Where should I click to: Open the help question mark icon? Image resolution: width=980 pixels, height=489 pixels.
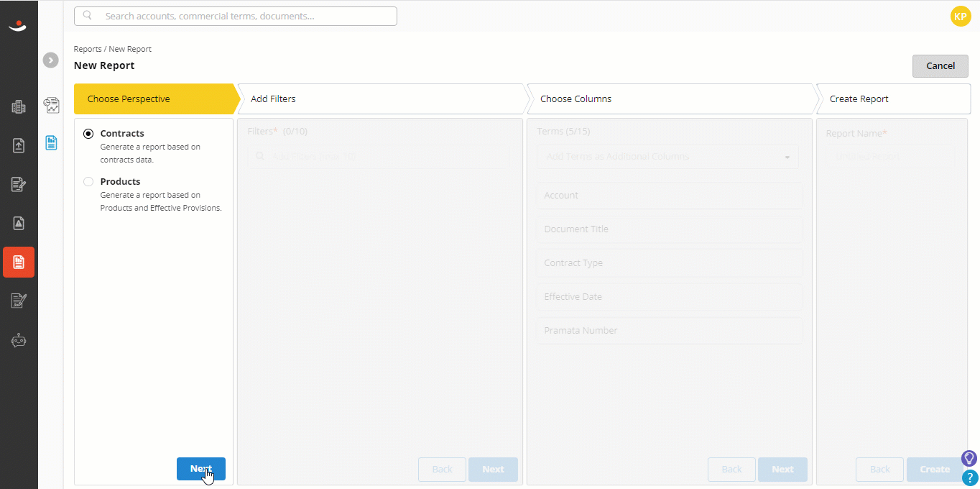pos(970,477)
